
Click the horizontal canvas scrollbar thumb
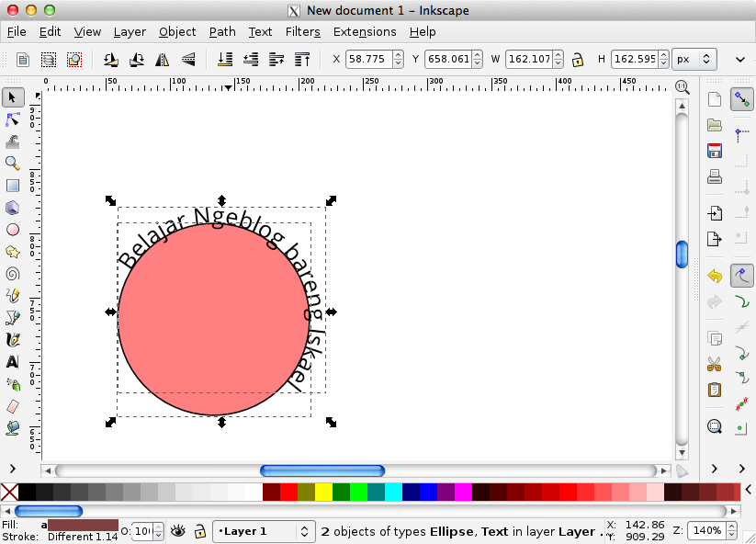pyautogui.click(x=322, y=470)
